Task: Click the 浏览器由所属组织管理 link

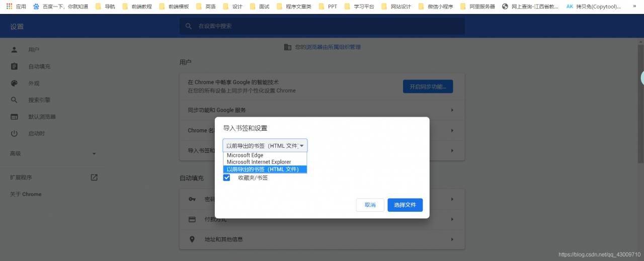Action: [x=334, y=47]
